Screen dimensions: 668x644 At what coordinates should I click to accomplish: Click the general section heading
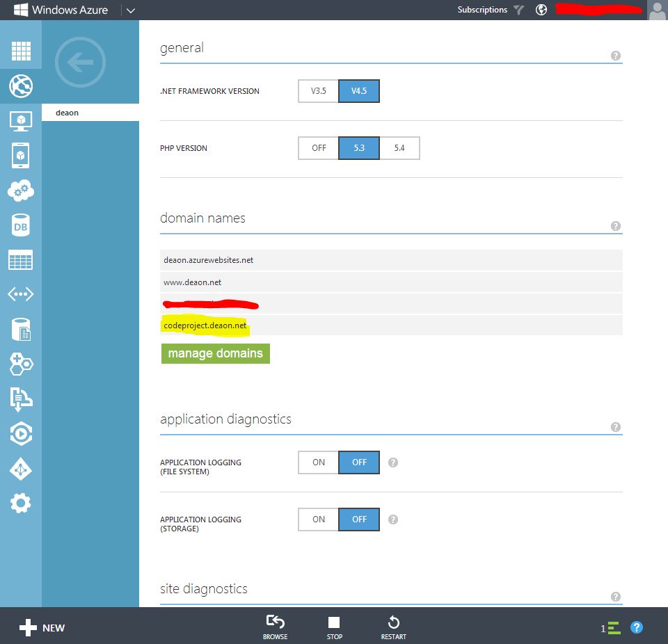[x=182, y=48]
